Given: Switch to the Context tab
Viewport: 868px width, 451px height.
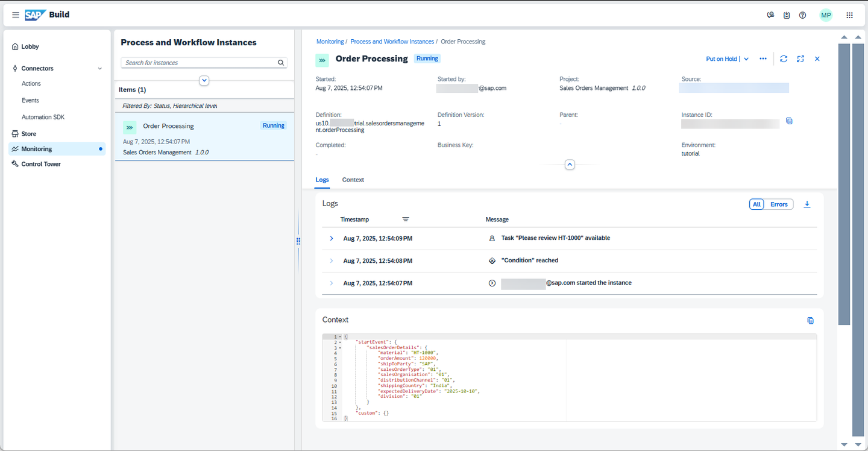Looking at the screenshot, I should (x=353, y=180).
